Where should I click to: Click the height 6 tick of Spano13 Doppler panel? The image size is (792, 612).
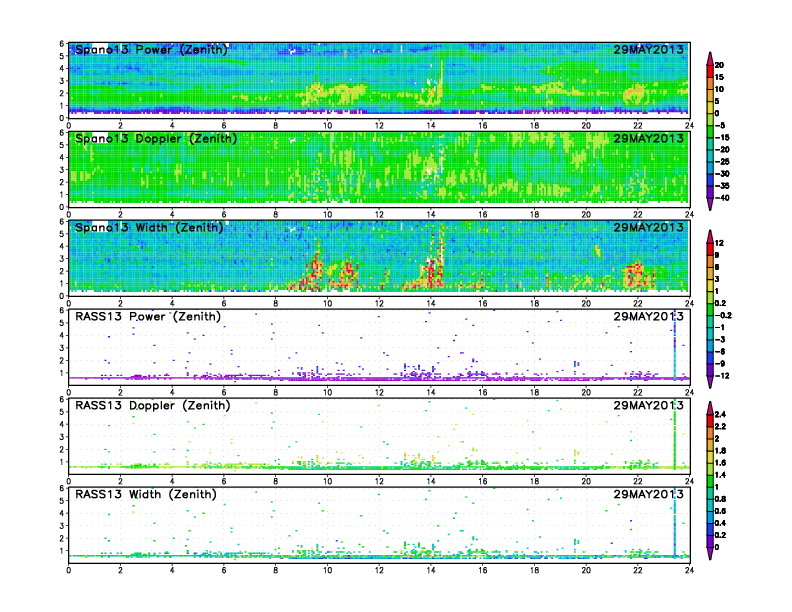(x=62, y=133)
